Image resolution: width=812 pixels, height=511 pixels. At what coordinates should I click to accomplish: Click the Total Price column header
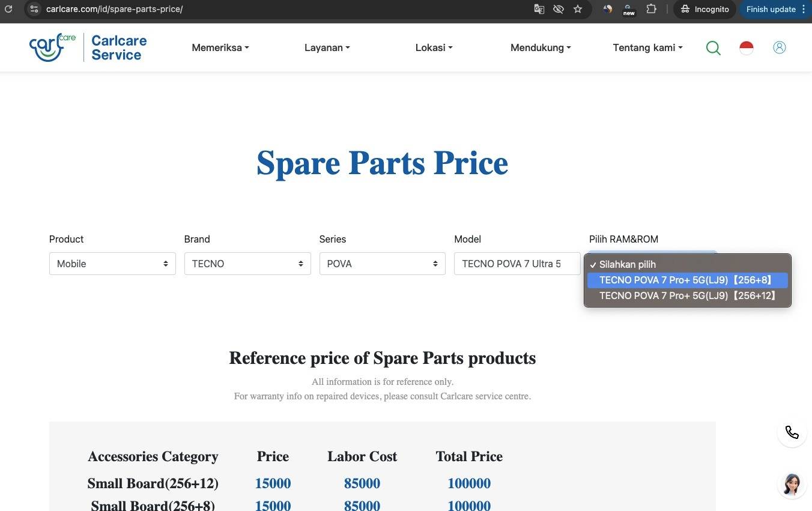[469, 456]
